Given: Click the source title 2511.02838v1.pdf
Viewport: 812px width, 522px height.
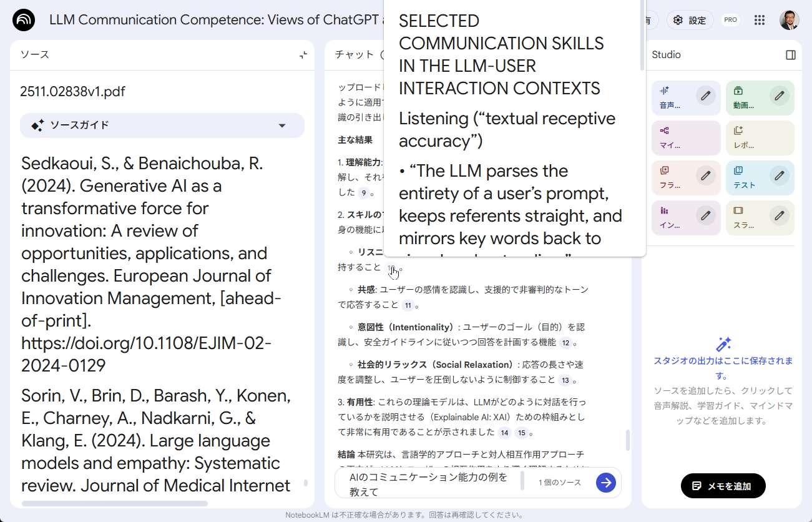Looking at the screenshot, I should (x=72, y=92).
